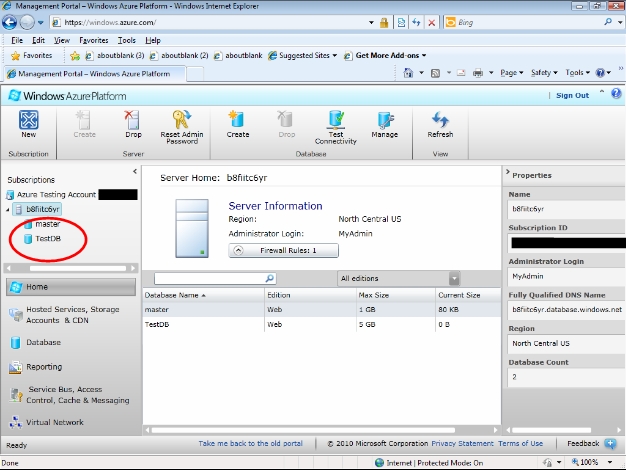
Task: Click the browser forward arrow button
Action: point(27,22)
